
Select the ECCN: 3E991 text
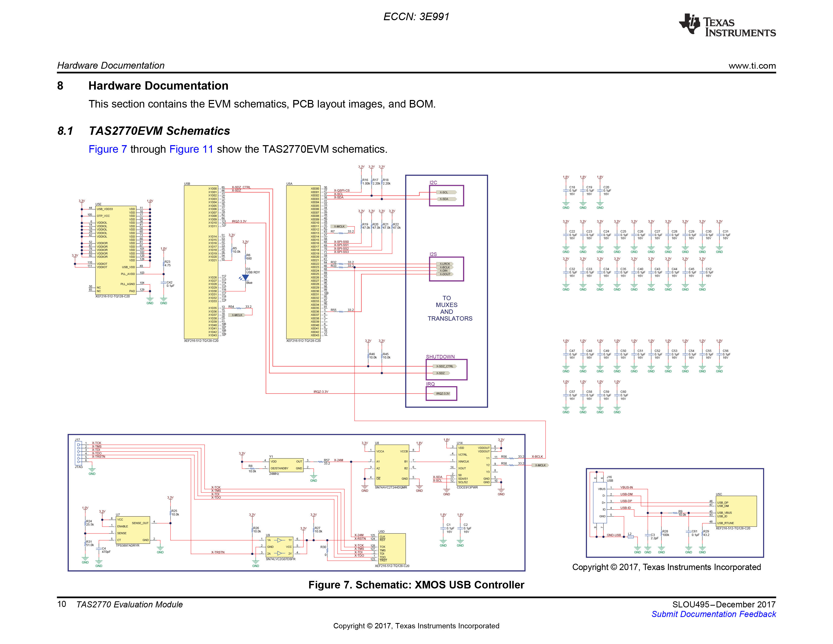[416, 16]
